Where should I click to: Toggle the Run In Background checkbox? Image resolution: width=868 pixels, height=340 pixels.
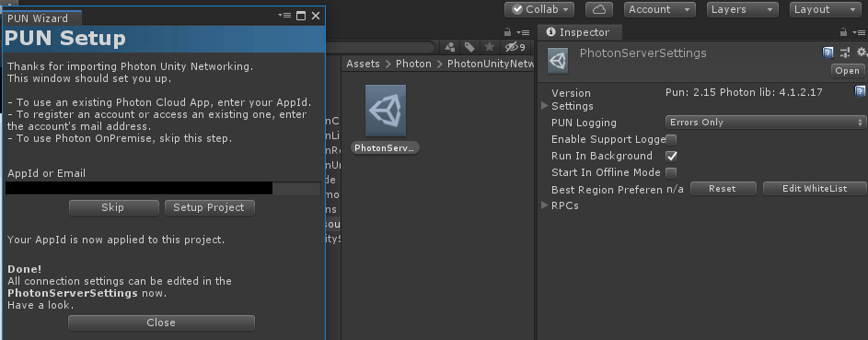(671, 156)
